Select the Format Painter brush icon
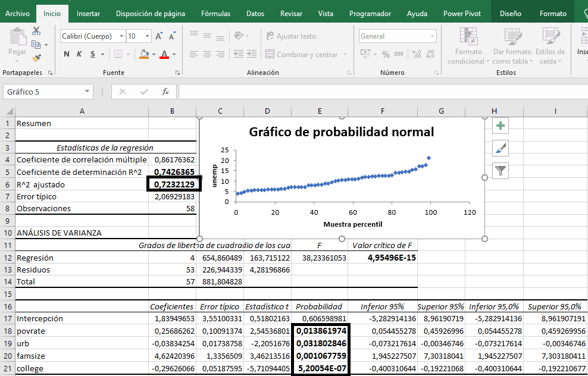This screenshot has width=588, height=376. coord(36,58)
